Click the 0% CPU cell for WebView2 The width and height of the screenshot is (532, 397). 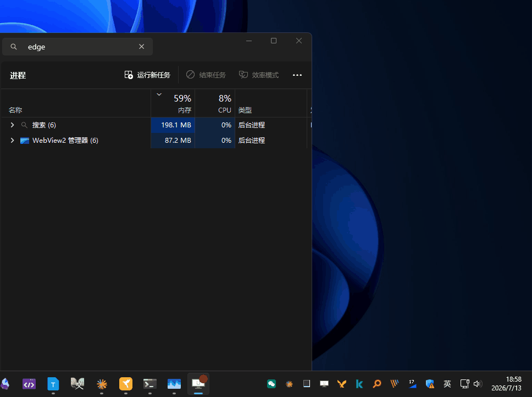click(x=215, y=141)
